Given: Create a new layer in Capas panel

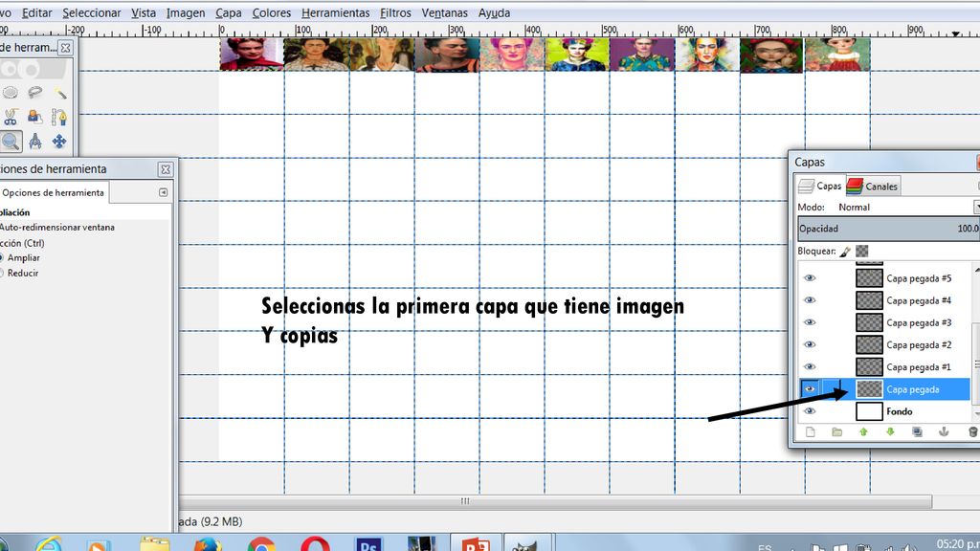Looking at the screenshot, I should [x=810, y=431].
